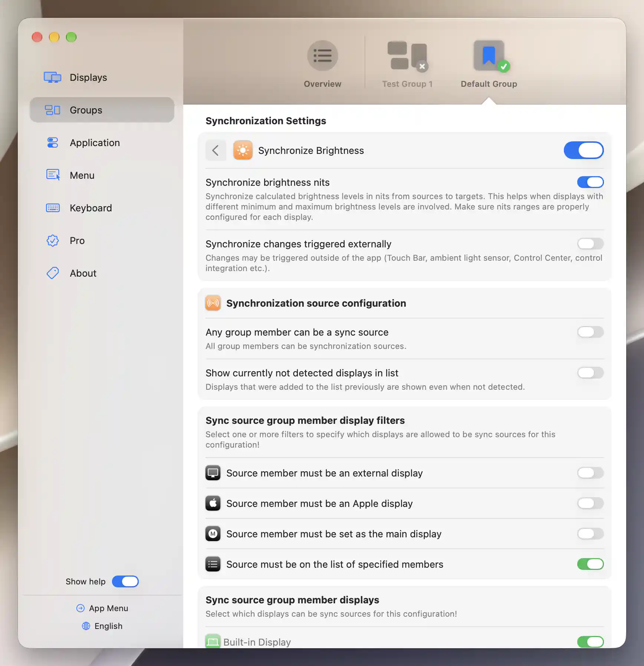The image size is (644, 666).
Task: Click the Sync source group member displays heading
Action: tap(292, 600)
